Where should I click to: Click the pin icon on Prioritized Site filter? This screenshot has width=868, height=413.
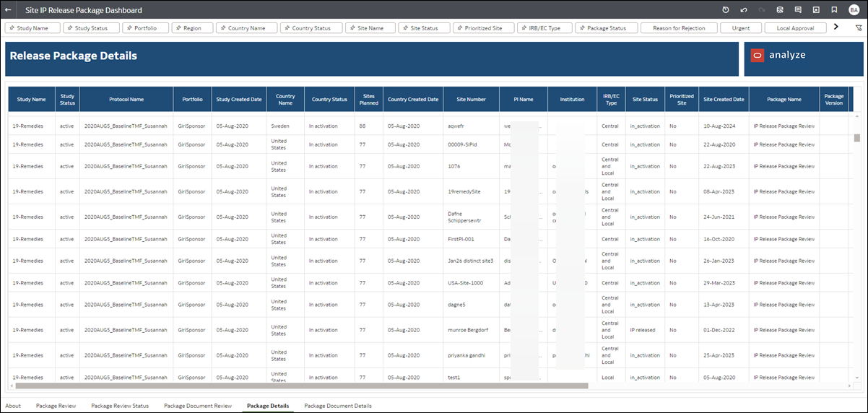pos(461,28)
